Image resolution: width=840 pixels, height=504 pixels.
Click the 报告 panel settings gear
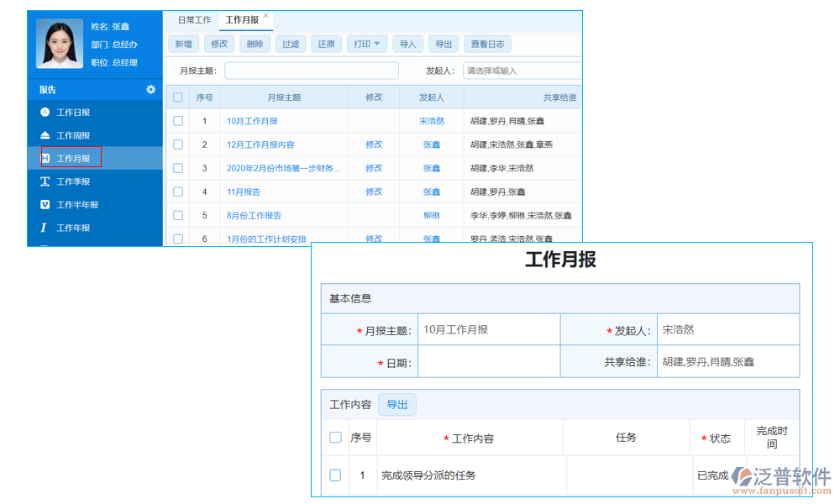click(x=150, y=89)
